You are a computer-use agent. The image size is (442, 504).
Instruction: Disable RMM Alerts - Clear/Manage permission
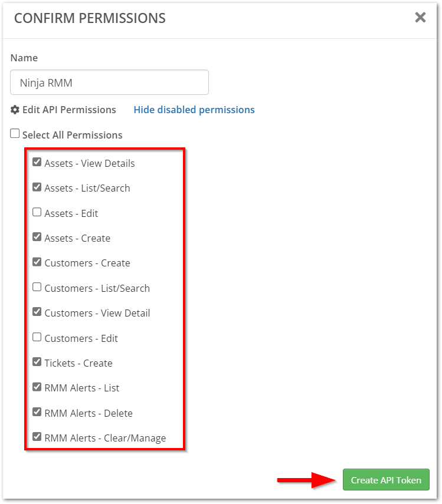[x=37, y=437]
